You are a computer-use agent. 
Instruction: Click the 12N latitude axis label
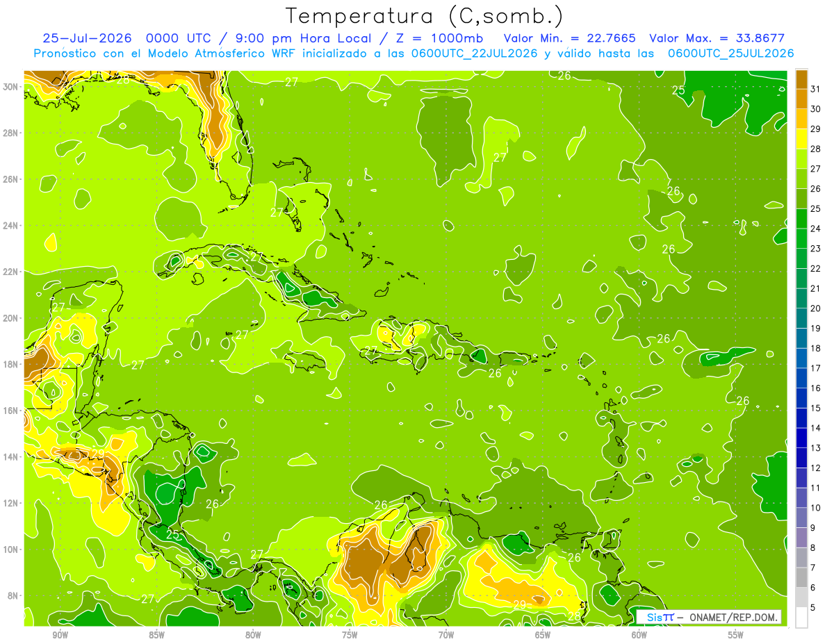[x=10, y=503]
